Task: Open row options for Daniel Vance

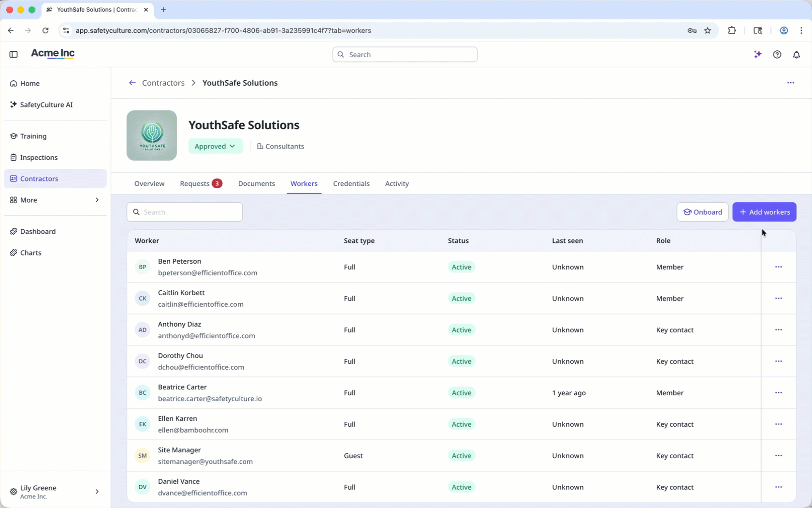Action: pyautogui.click(x=779, y=487)
